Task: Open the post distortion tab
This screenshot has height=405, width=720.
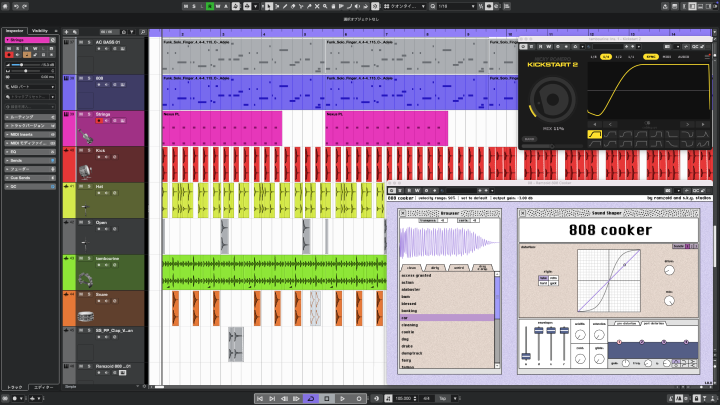Action: point(654,324)
